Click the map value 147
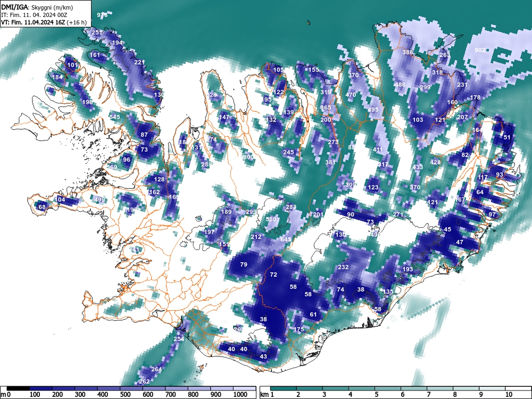The width and height of the screenshot is (532, 399). (224, 117)
